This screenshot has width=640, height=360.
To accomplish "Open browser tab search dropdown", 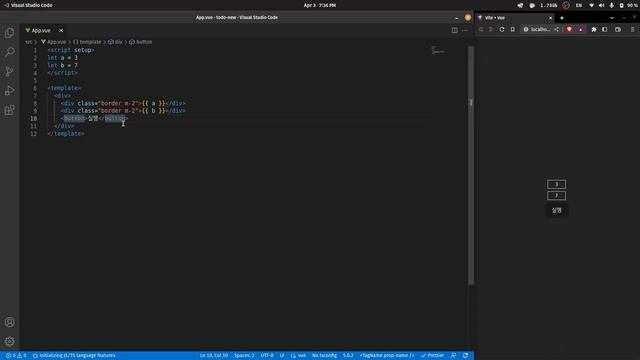I will pos(611,18).
